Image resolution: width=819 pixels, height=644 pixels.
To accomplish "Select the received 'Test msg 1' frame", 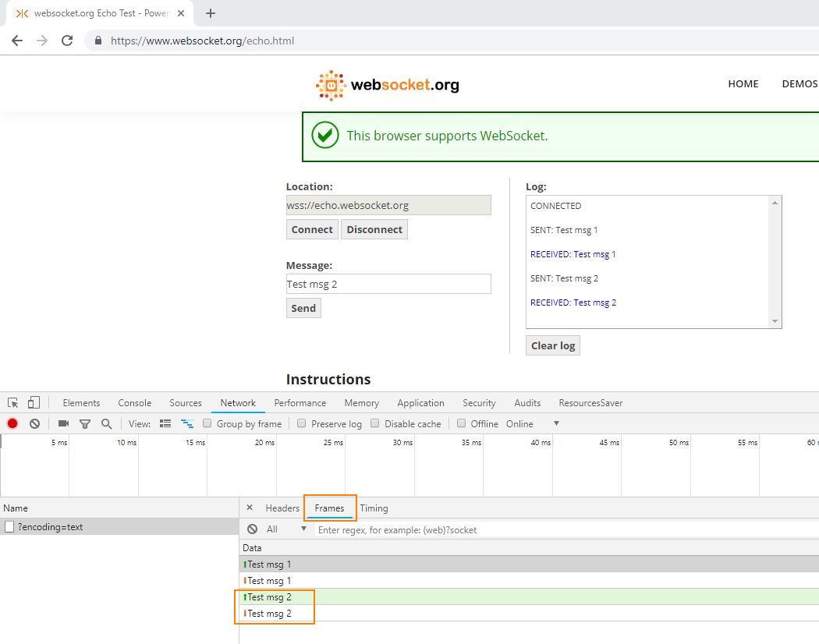I will [529, 580].
